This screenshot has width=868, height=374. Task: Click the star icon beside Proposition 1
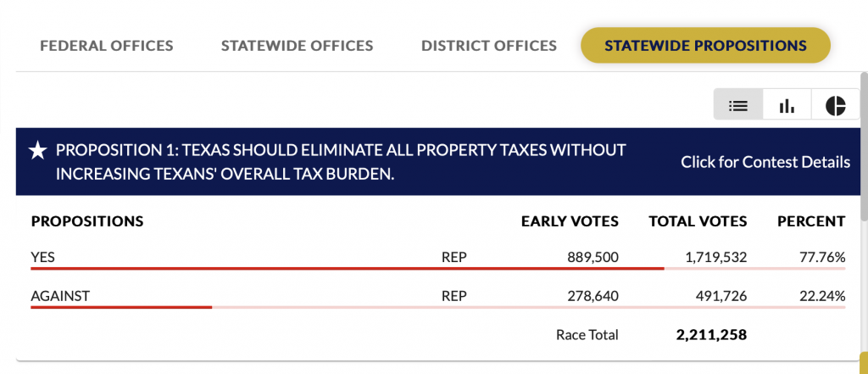coord(37,151)
